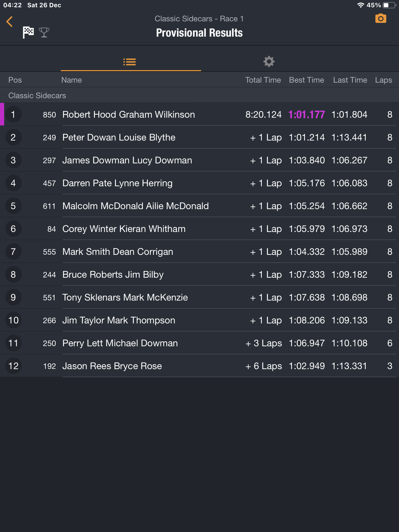Tap the battery indicator icon
Viewport: 399px width, 532px height.
389,5
